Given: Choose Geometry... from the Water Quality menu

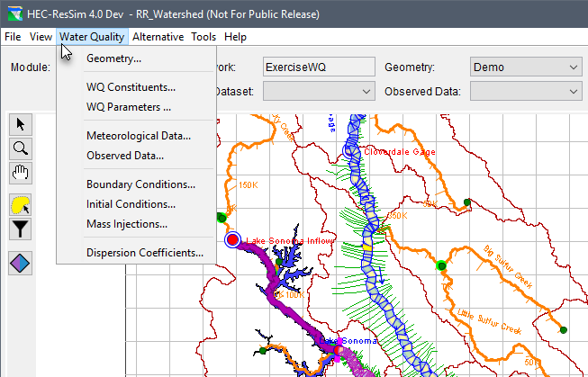Looking at the screenshot, I should pyautogui.click(x=137, y=58).
